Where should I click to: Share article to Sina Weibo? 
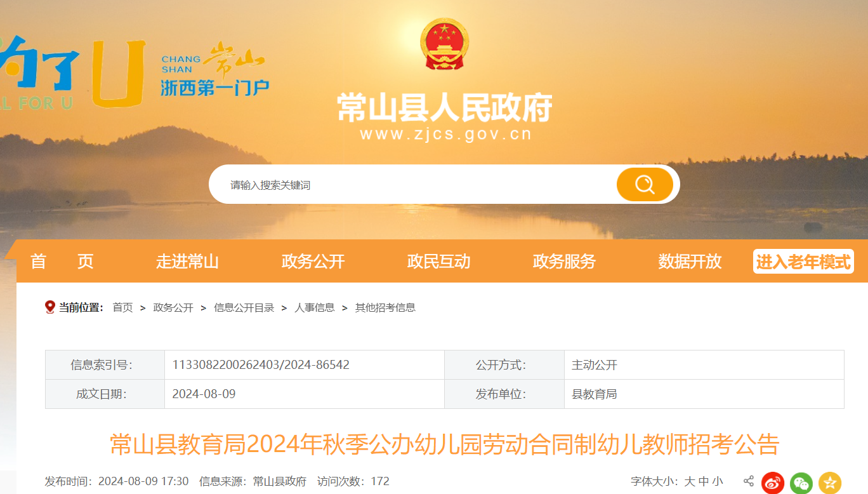tap(773, 483)
